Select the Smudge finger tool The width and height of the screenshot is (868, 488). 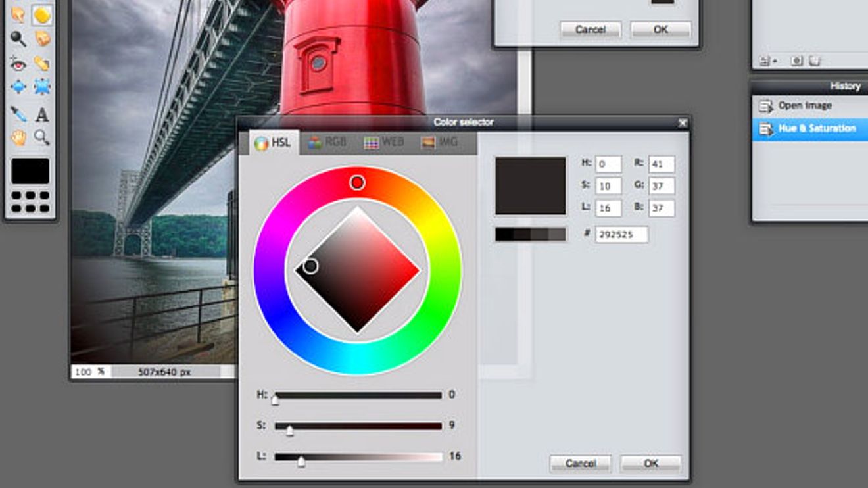click(18, 14)
